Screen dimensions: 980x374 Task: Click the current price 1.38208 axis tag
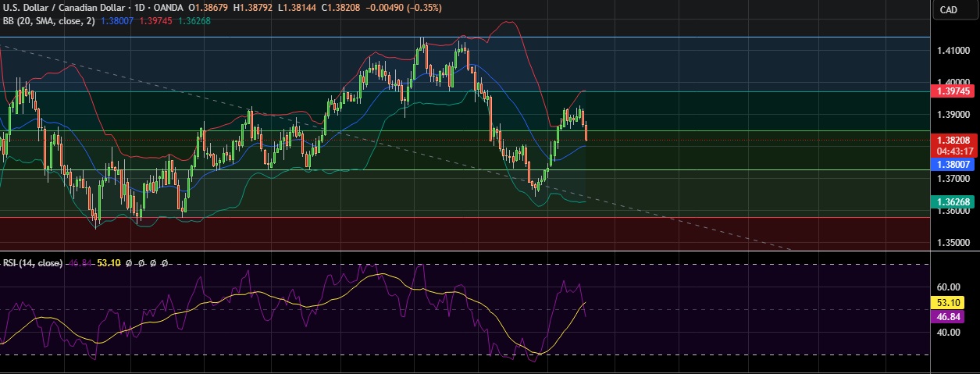click(952, 141)
